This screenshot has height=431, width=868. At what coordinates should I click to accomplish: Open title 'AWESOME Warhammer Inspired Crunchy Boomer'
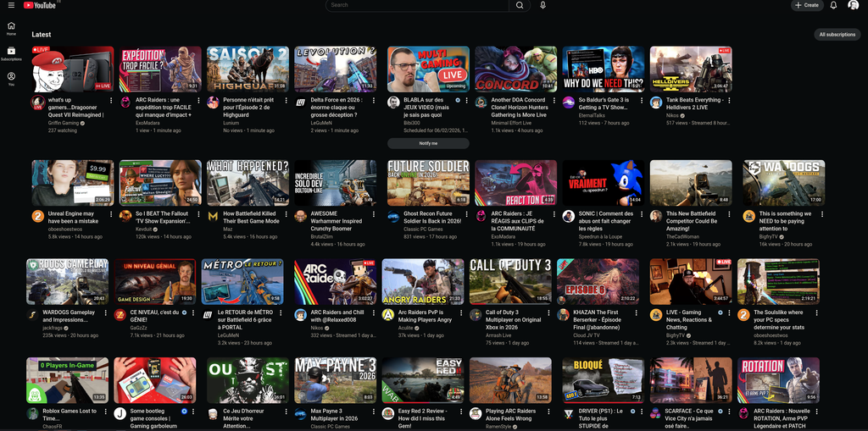[337, 221]
